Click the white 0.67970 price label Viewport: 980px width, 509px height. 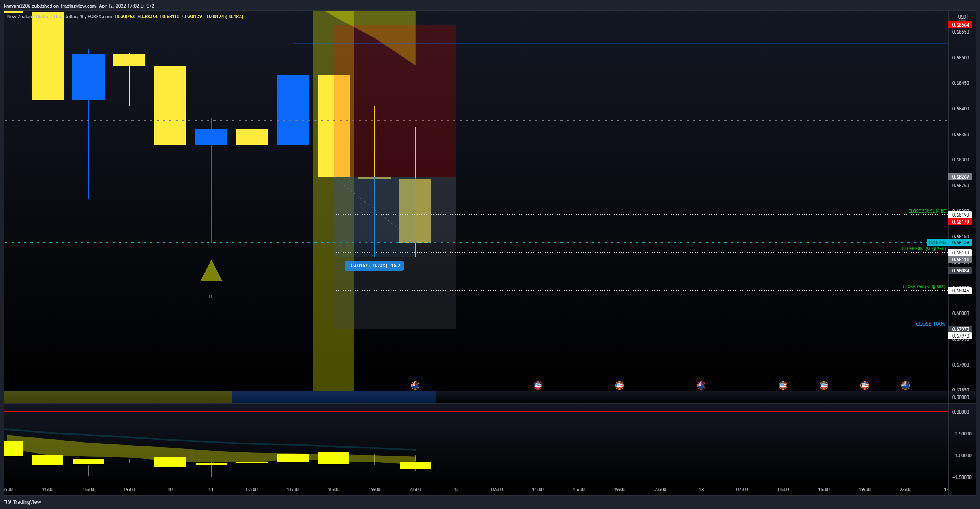click(x=960, y=336)
